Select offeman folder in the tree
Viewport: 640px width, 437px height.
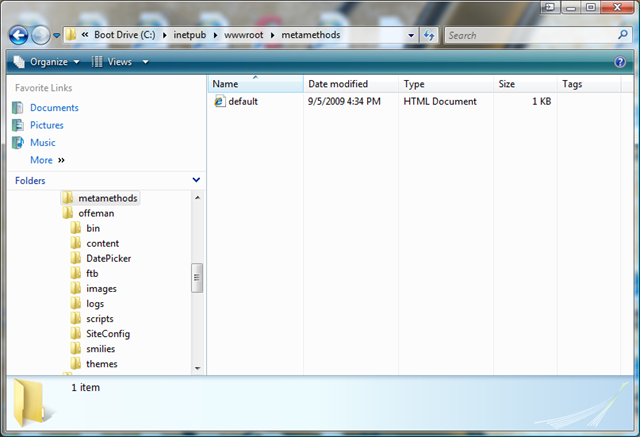point(89,213)
